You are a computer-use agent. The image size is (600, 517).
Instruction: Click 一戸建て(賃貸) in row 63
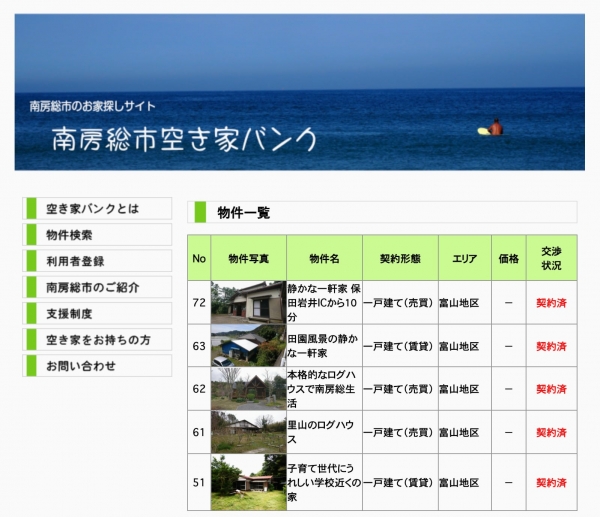point(398,346)
